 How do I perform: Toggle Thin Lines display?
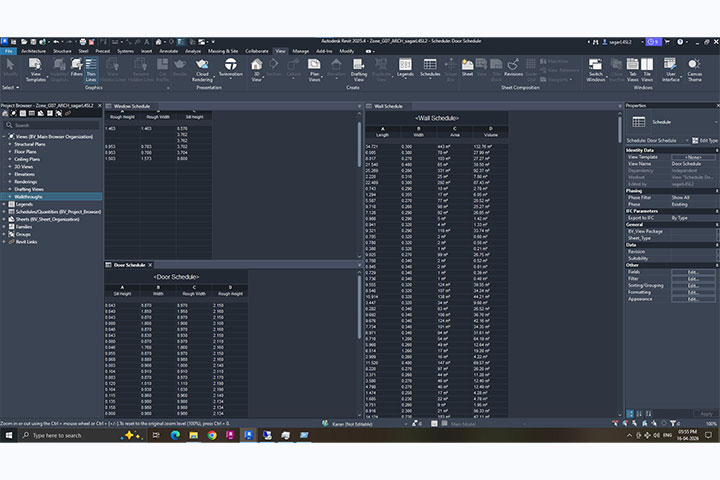(x=91, y=70)
